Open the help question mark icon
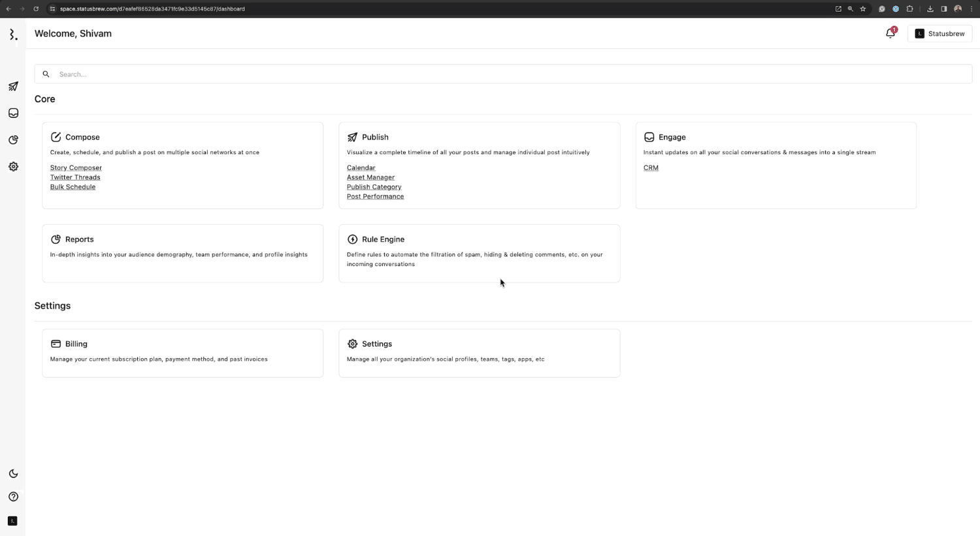This screenshot has height=536, width=980. 13,497
